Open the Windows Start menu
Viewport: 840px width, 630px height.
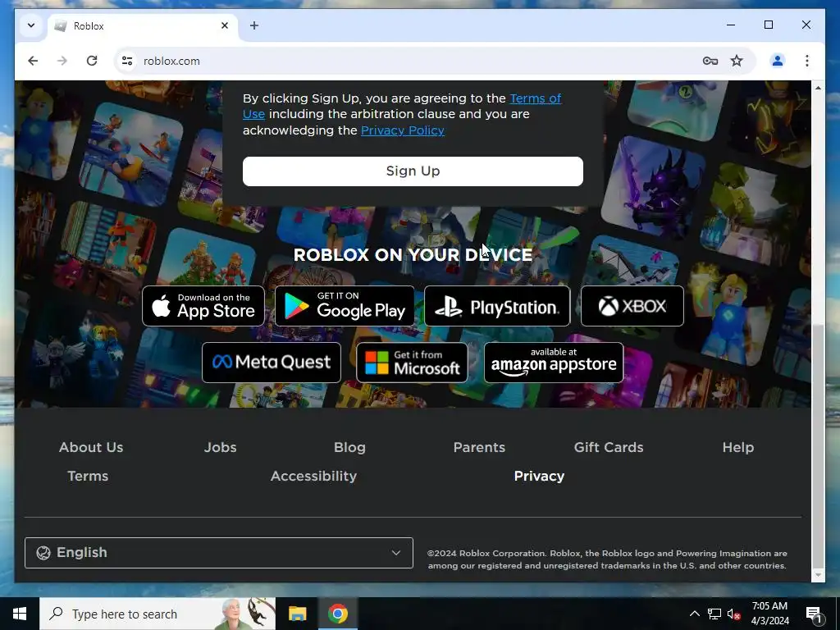pos(20,614)
